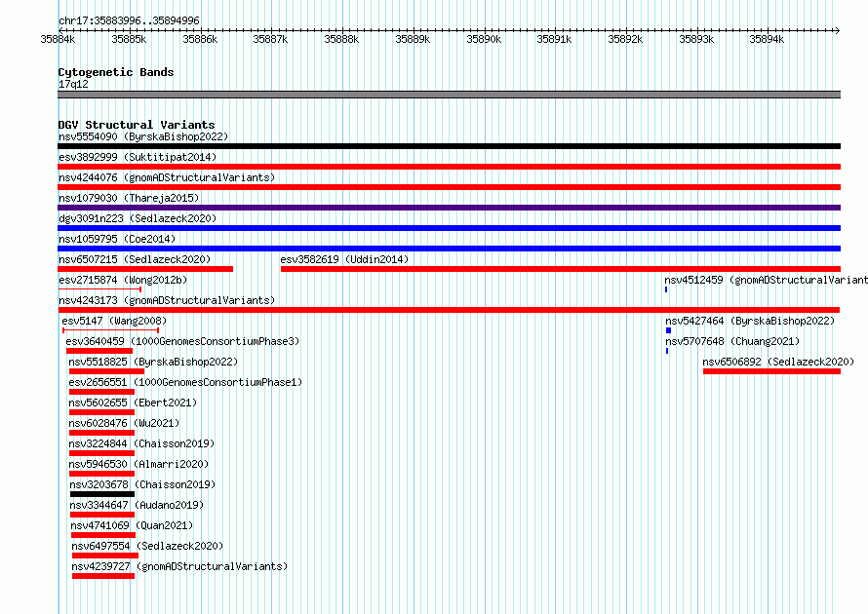
Task: Open esv3582619 (Uddin2014) variant label
Action: pyautogui.click(x=344, y=259)
